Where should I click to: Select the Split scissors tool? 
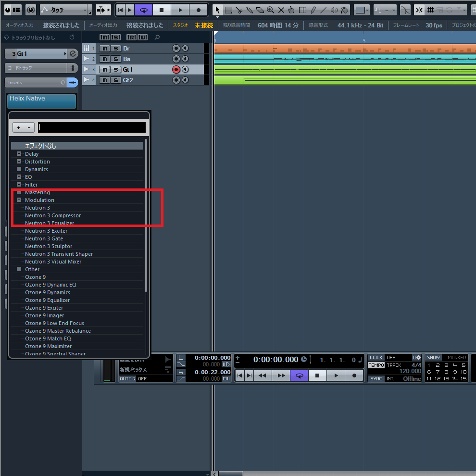point(239,10)
